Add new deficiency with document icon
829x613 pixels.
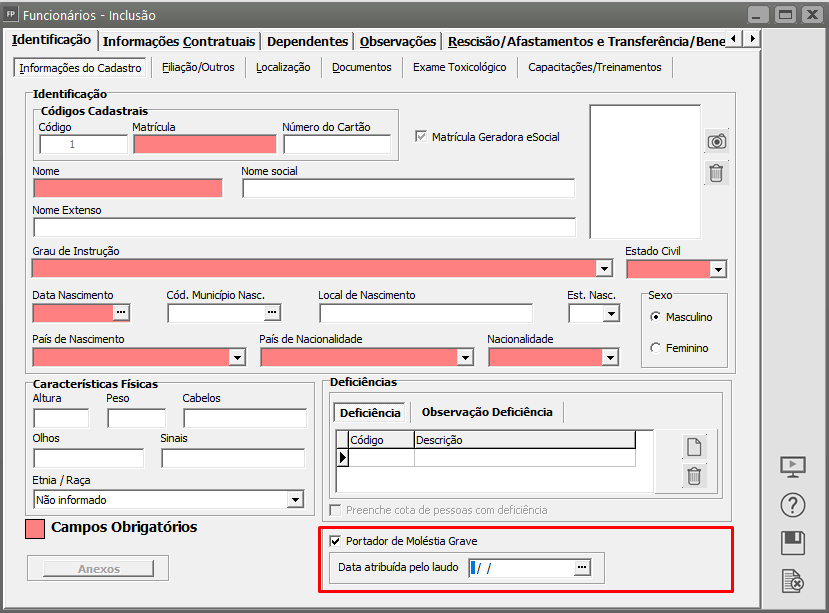(694, 447)
